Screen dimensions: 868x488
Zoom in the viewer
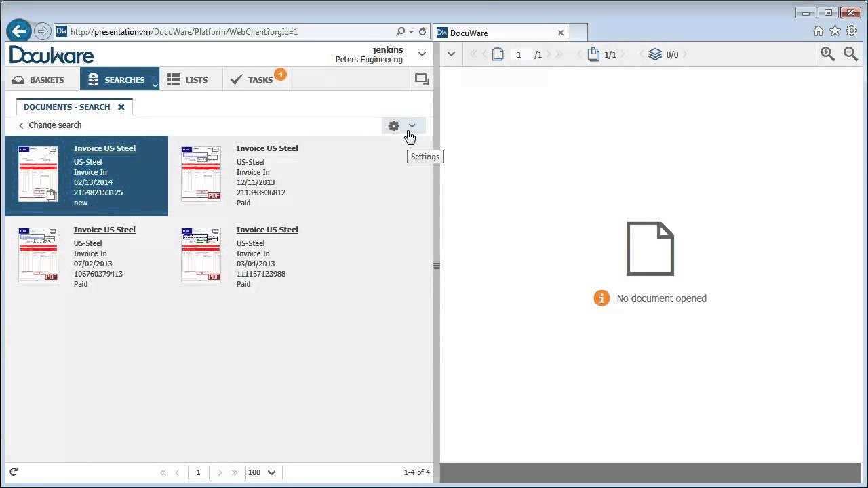pos(827,54)
